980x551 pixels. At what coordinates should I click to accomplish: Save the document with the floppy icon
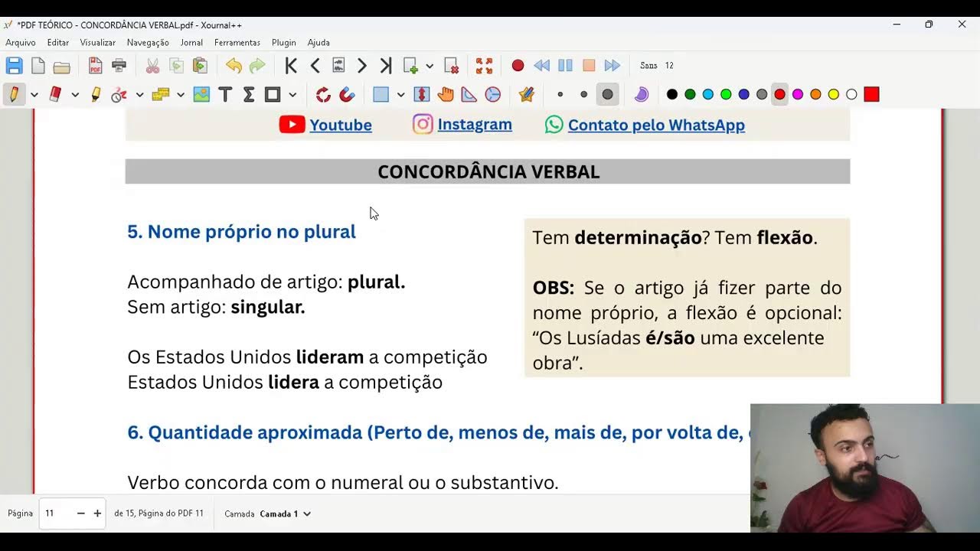point(14,66)
